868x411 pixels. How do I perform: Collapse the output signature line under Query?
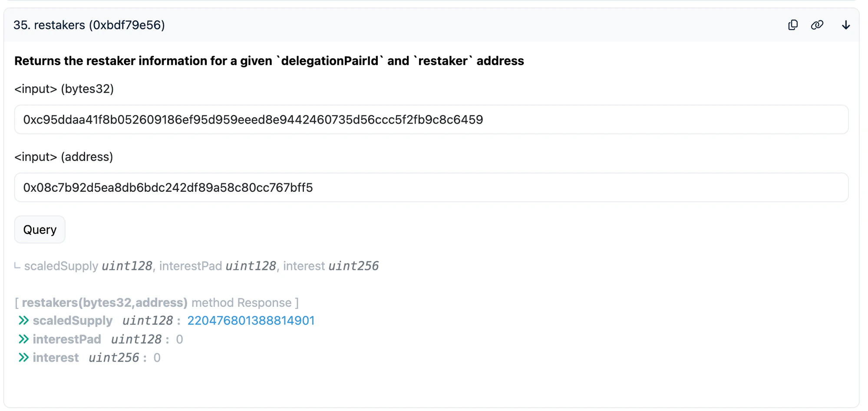click(201, 266)
